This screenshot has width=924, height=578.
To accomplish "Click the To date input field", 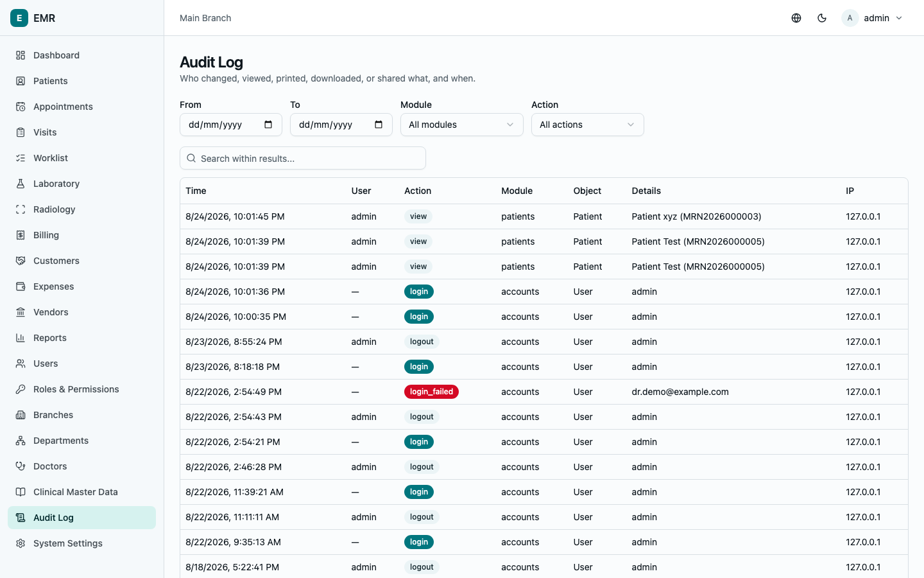I will click(341, 125).
